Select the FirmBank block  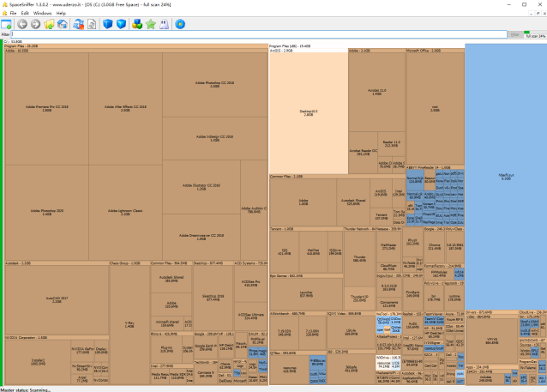[x=412, y=294]
